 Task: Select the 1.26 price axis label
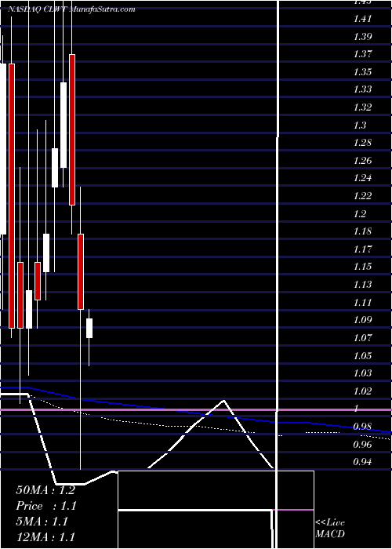click(362, 161)
